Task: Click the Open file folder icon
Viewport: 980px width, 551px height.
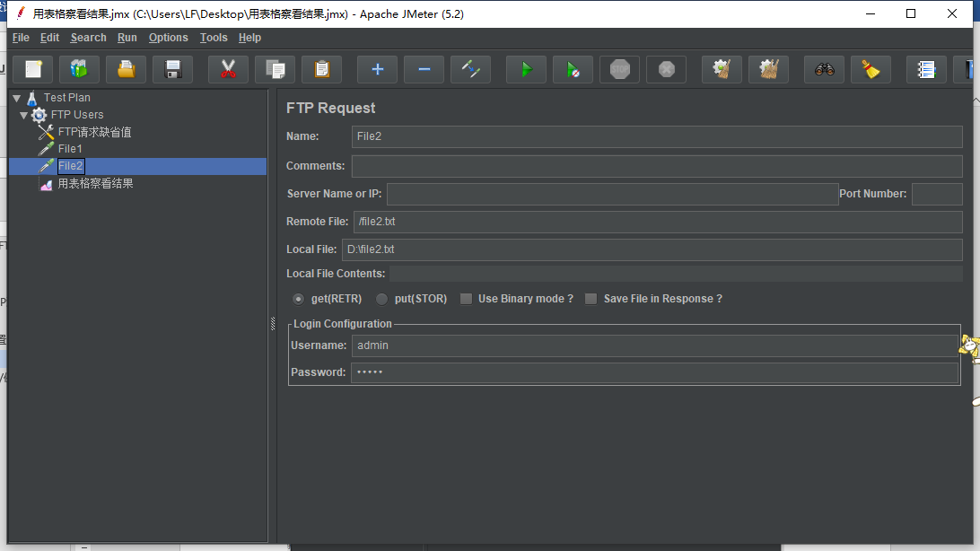Action: 126,69
